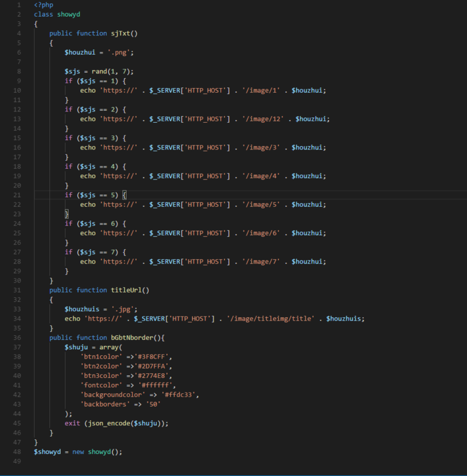
Task: Click the 'new' keyword on the last code line
Action: tap(78, 452)
